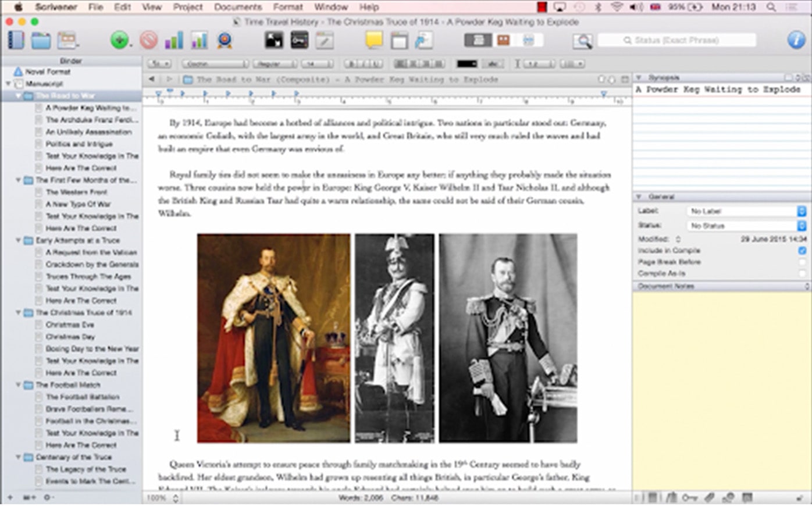Click the yellow Comment note icon
The height and width of the screenshot is (506, 812).
click(374, 40)
